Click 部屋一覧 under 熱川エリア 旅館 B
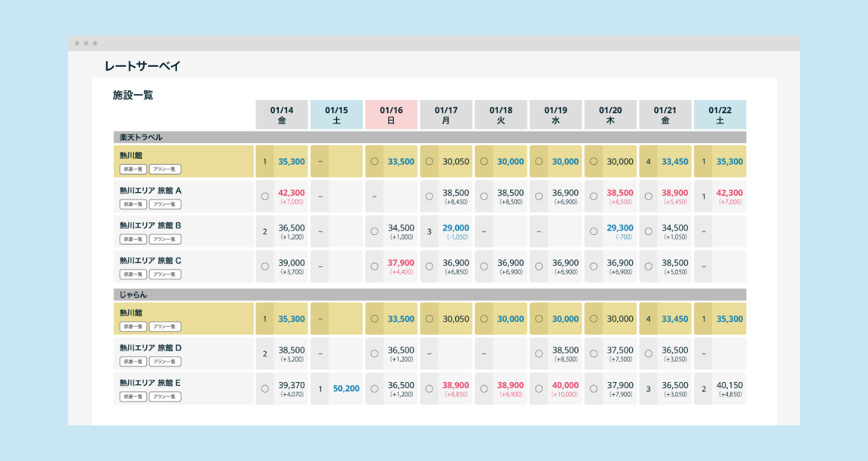Screen dimensions: 868x461 [x=133, y=239]
